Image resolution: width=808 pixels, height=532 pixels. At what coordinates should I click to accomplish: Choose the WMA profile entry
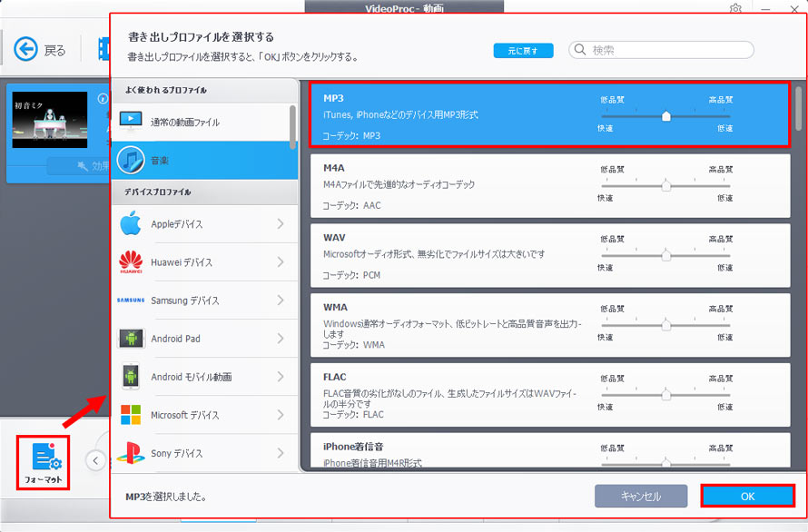click(550, 325)
